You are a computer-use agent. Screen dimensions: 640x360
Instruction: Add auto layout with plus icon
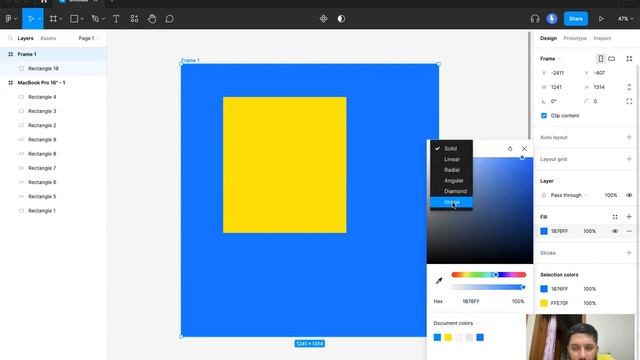629,137
